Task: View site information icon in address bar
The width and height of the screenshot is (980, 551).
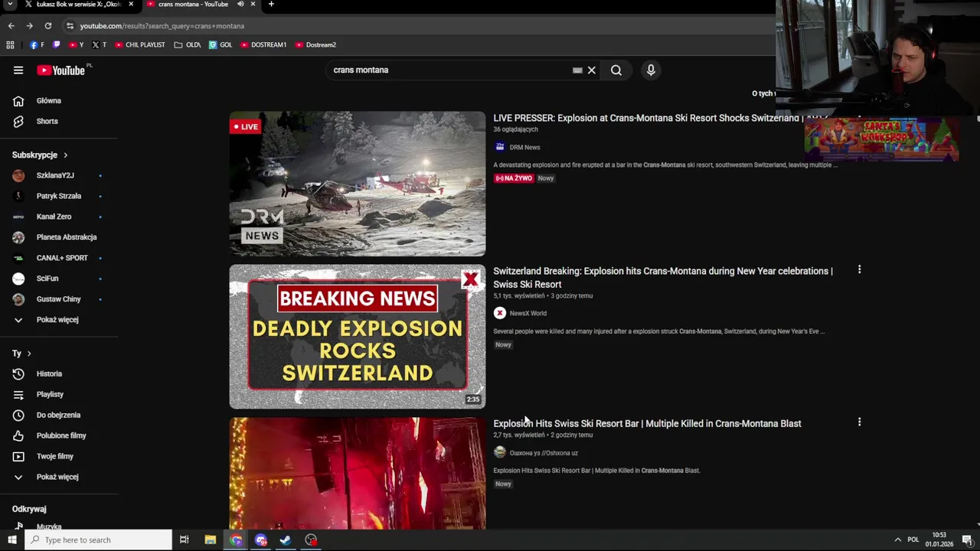Action: 70,26
